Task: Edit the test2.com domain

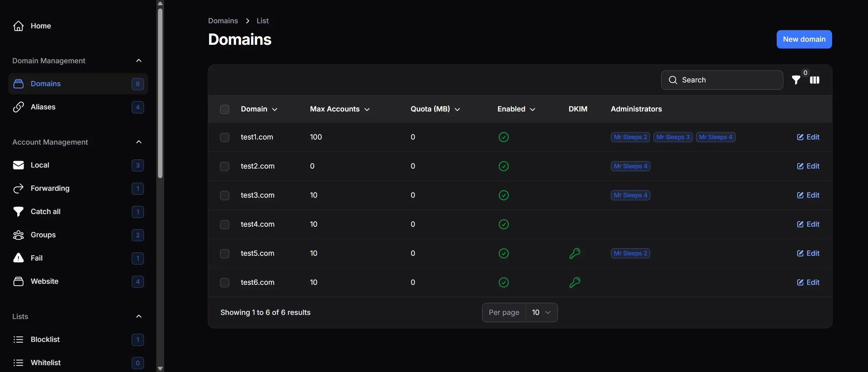Action: click(x=808, y=166)
